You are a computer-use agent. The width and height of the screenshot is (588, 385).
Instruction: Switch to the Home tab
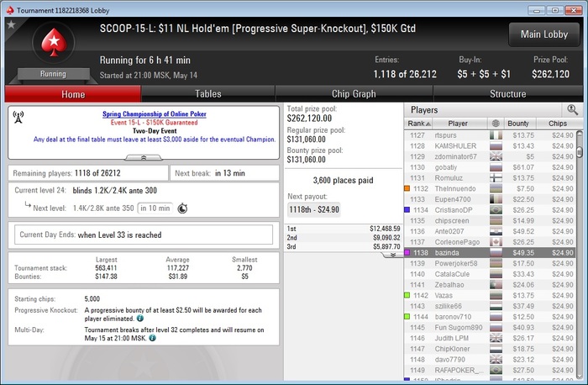(73, 94)
